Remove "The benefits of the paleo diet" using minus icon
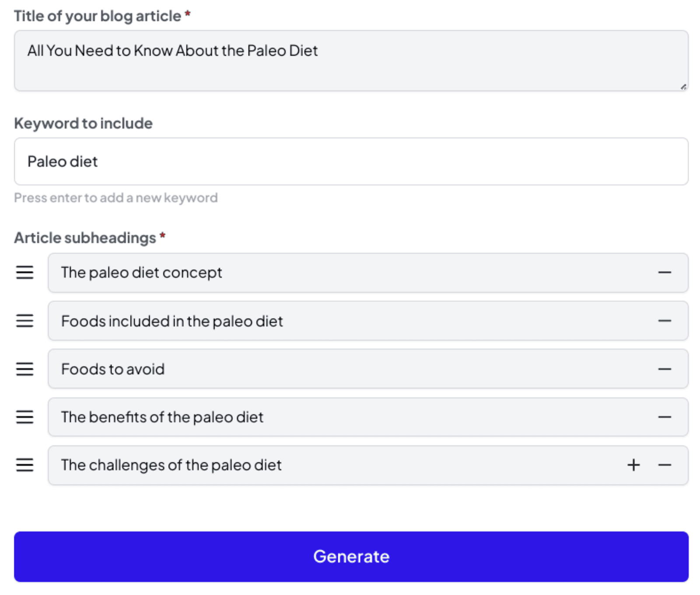Viewport: 700px width, 595px height. click(664, 417)
